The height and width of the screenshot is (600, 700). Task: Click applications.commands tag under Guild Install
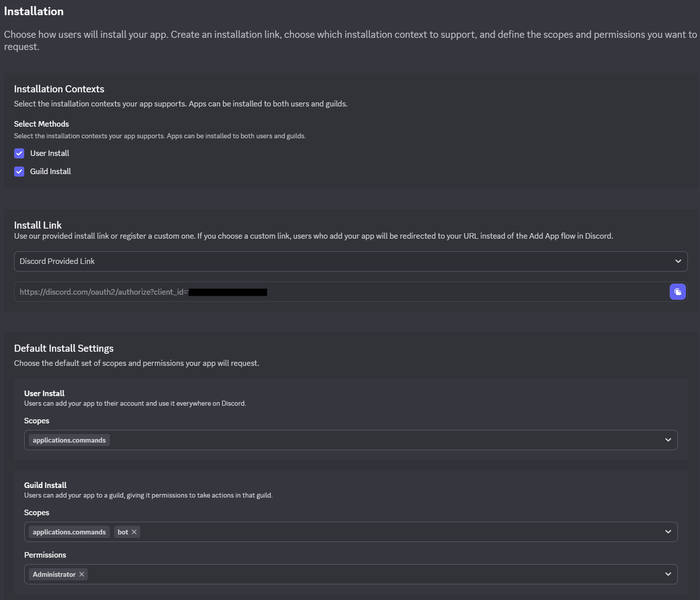(x=69, y=532)
